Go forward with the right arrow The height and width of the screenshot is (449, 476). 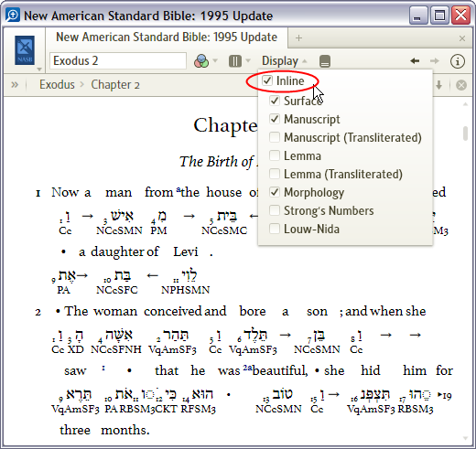435,61
